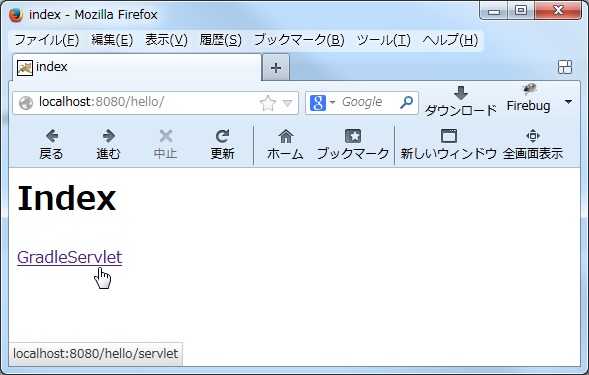Image resolution: width=589 pixels, height=375 pixels.
Task: Open the ブックマーク toolbar button
Action: (x=353, y=144)
